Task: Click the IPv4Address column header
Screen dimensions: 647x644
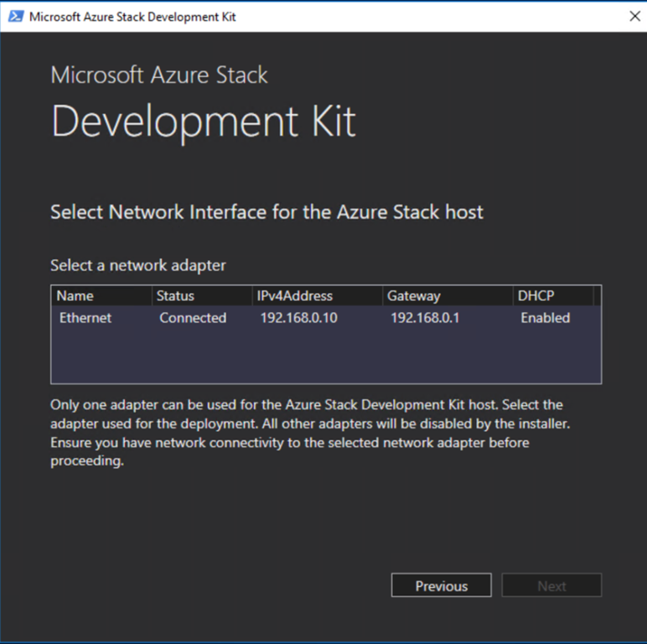Action: (294, 295)
